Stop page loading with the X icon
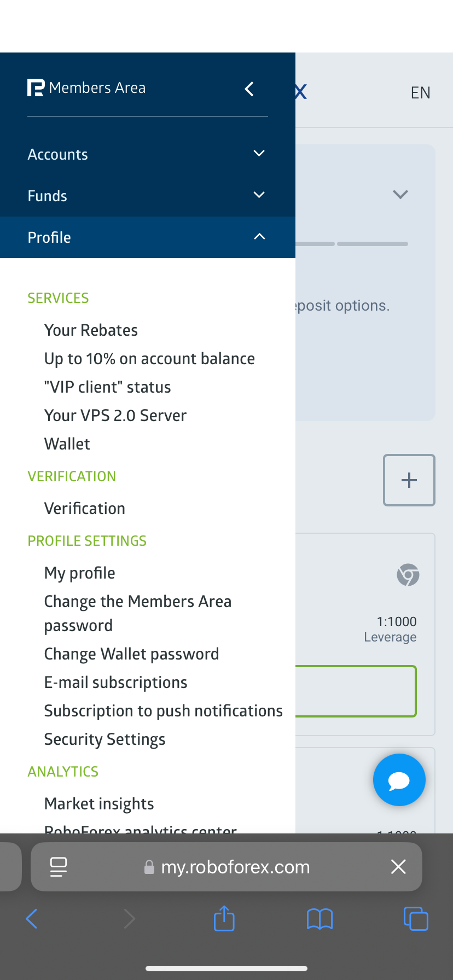This screenshot has height=980, width=453. 398,867
